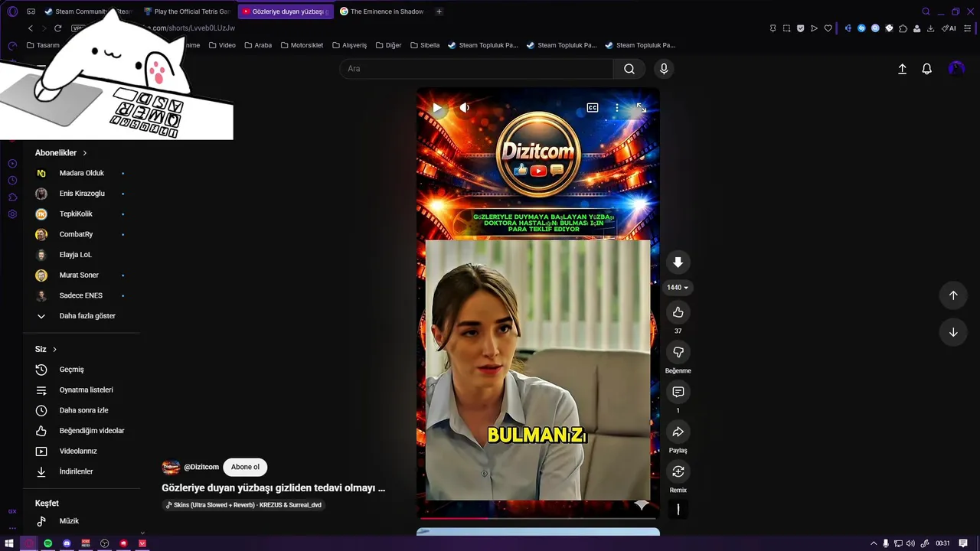Go to the next short using down arrow
Image resolution: width=980 pixels, height=551 pixels.
coord(953,332)
